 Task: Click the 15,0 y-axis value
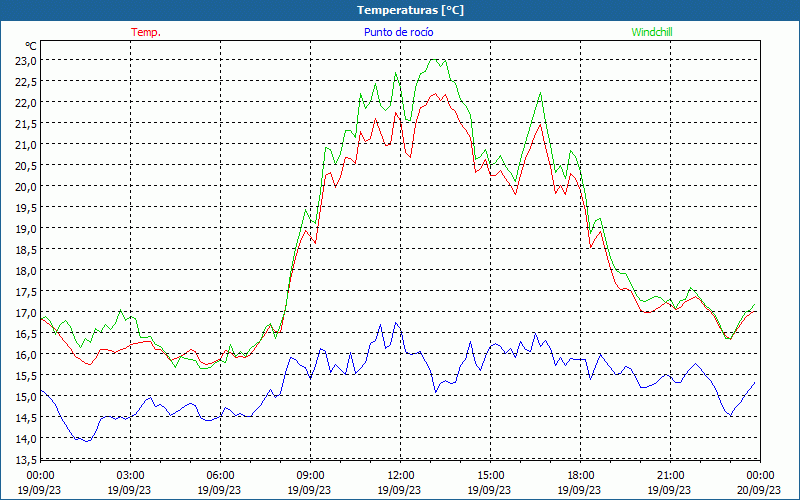point(26,396)
